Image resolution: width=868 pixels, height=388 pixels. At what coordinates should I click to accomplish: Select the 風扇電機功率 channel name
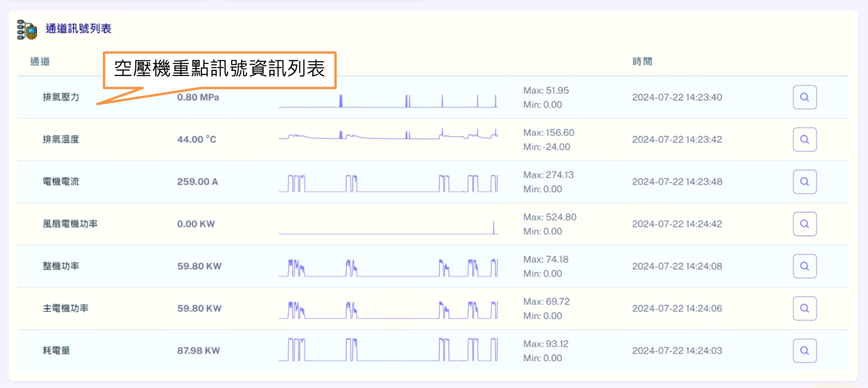70,224
